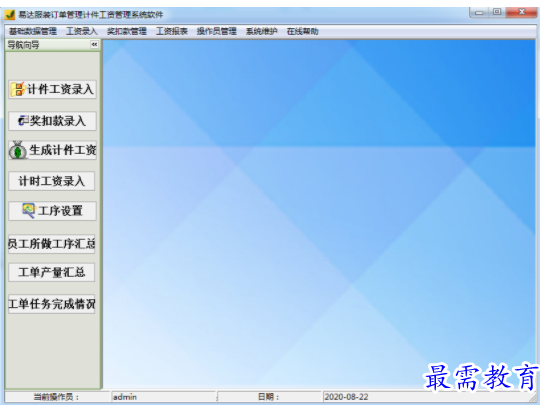
Task: Maximize the application window
Action: point(497,12)
